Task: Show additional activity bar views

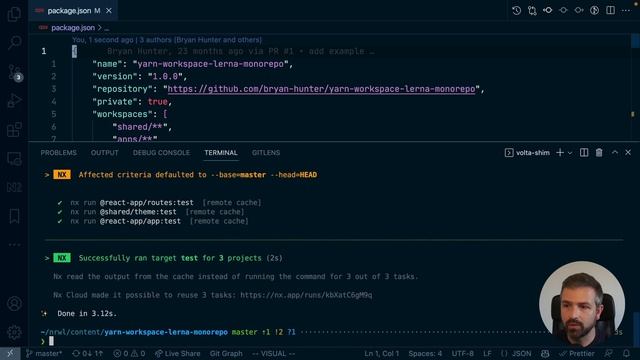Action: (x=14, y=244)
